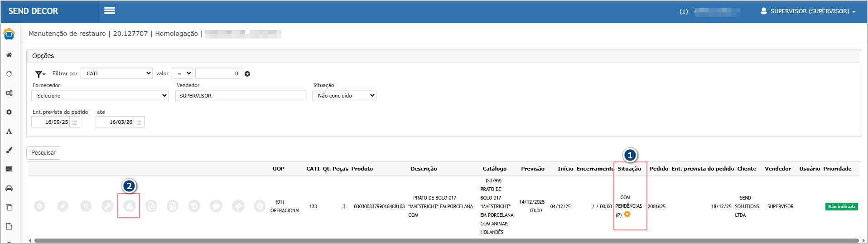Open the home icon in sidebar
This screenshot has height=244, width=868.
[x=9, y=55]
